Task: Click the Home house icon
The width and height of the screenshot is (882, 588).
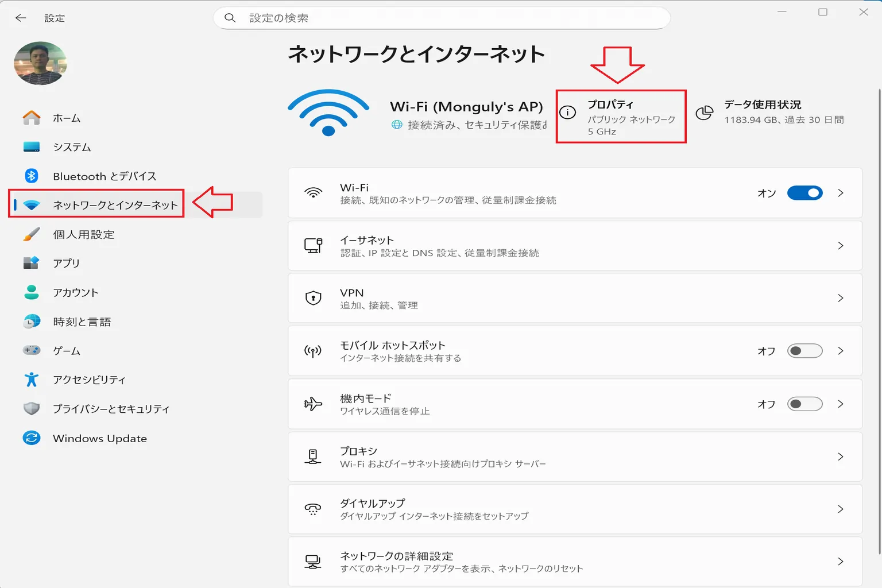Action: pyautogui.click(x=32, y=118)
